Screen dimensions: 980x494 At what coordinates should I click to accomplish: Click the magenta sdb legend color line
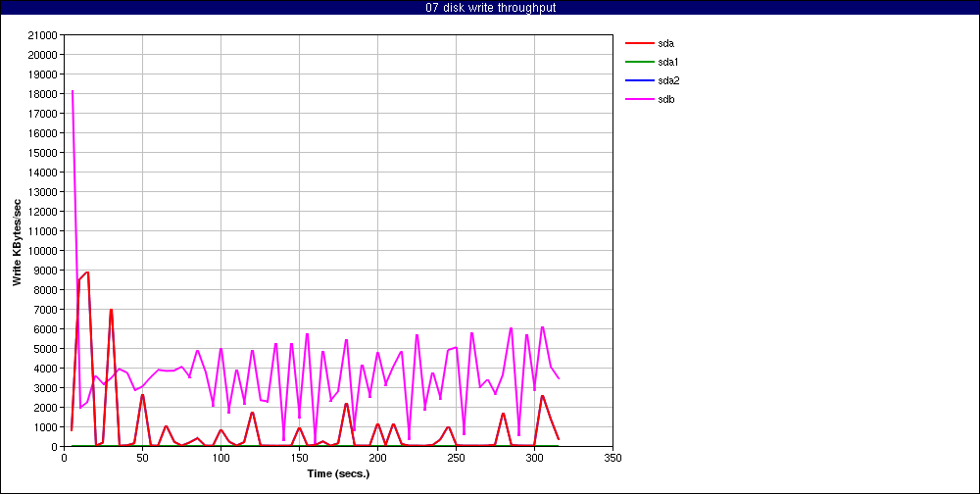(639, 99)
